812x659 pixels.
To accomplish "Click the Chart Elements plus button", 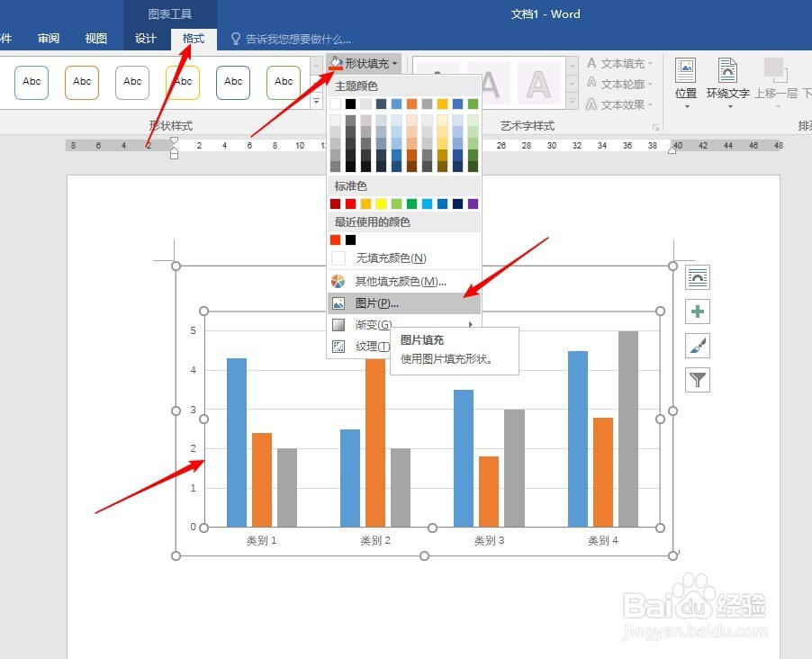I will point(697,311).
